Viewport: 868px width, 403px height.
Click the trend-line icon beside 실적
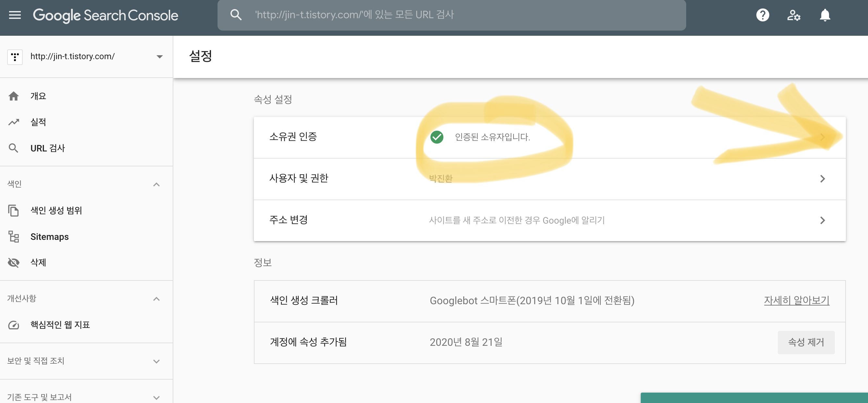[x=14, y=122]
